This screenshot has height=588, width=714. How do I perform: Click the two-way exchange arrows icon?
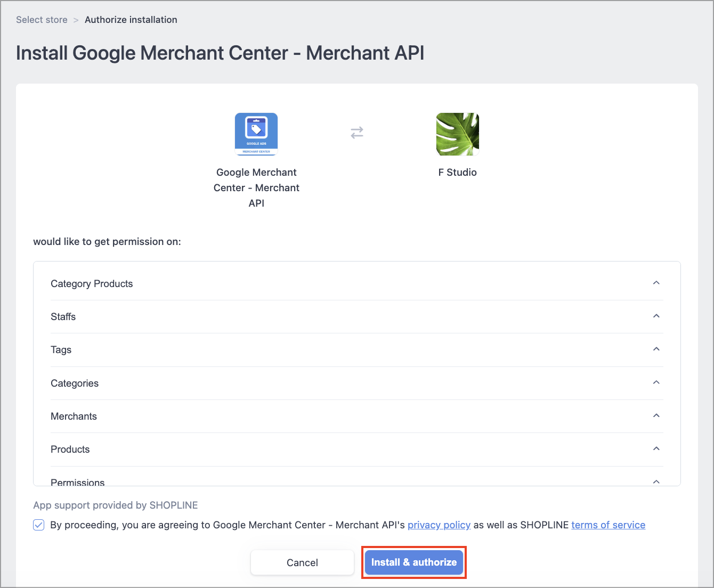pos(357,133)
